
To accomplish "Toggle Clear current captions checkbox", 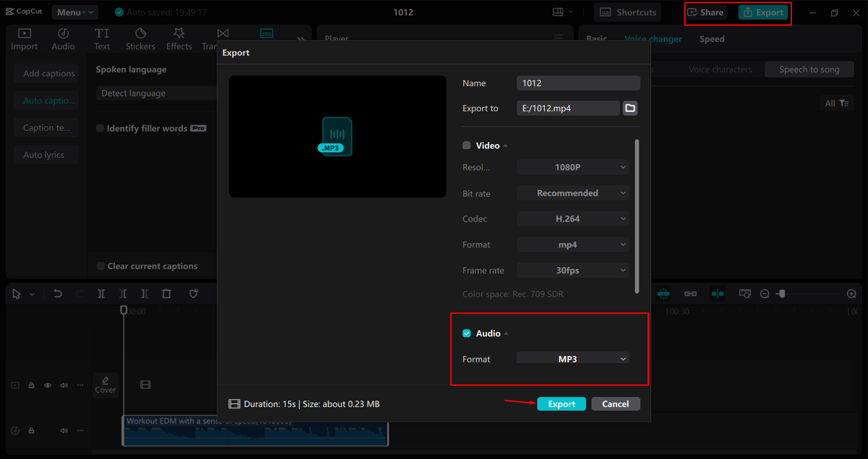I will tap(100, 266).
